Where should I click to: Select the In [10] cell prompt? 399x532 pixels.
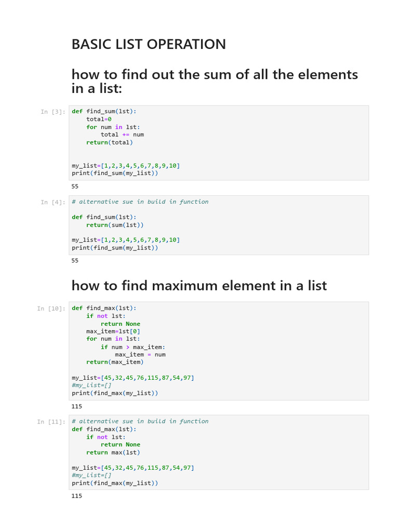[x=51, y=309]
